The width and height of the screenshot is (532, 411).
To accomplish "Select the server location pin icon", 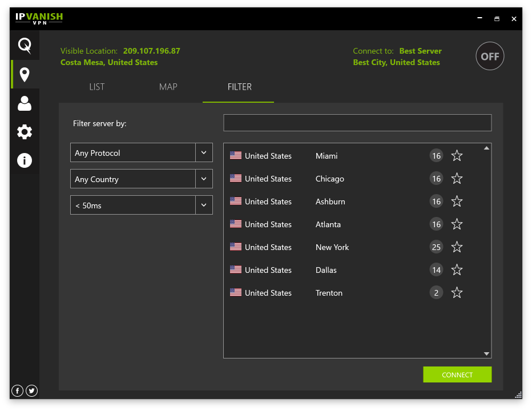I will [25, 75].
